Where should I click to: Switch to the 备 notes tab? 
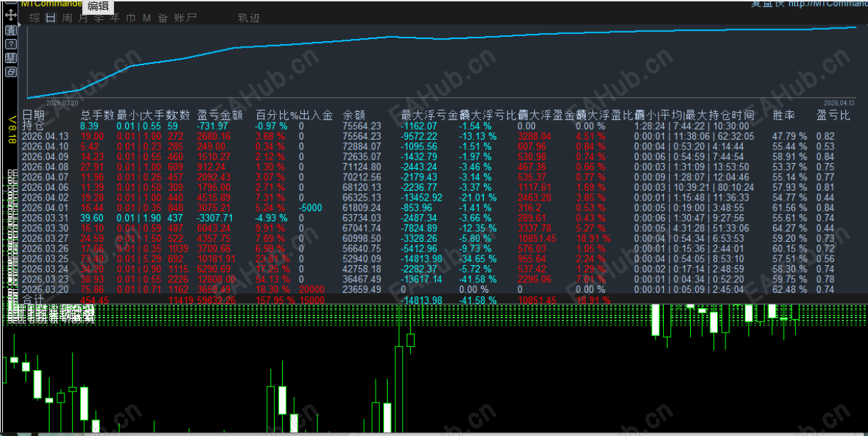pyautogui.click(x=163, y=18)
